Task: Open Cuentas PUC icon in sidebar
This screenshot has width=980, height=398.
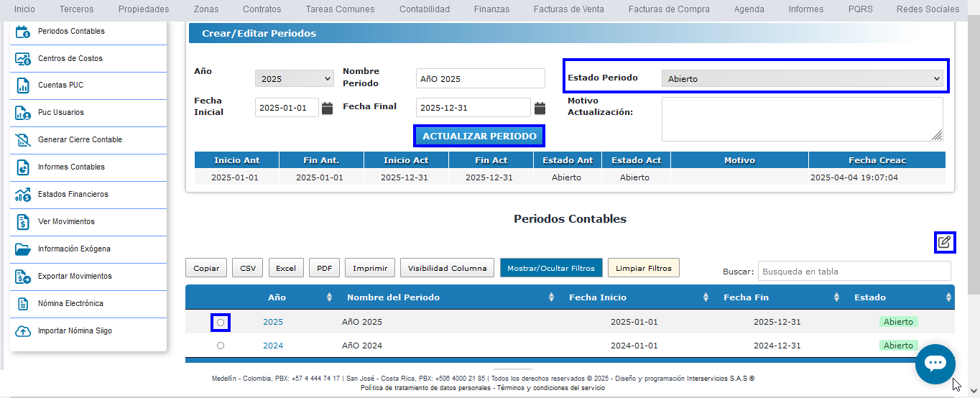Action: point(23,85)
